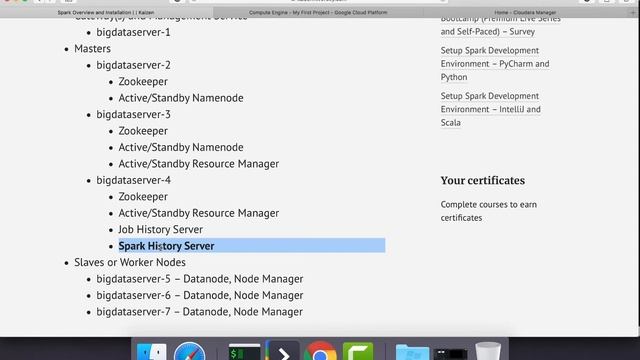The height and width of the screenshot is (360, 640).
Task: Click Zookeeper under bigdataserver-2
Action: (x=143, y=82)
